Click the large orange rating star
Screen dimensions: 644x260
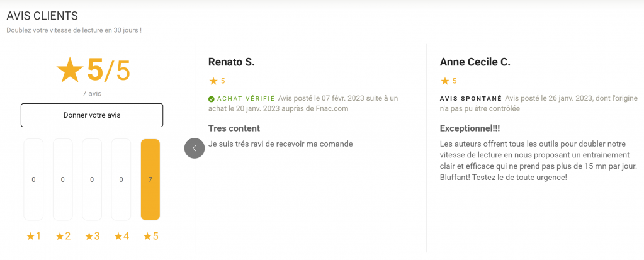tap(69, 71)
